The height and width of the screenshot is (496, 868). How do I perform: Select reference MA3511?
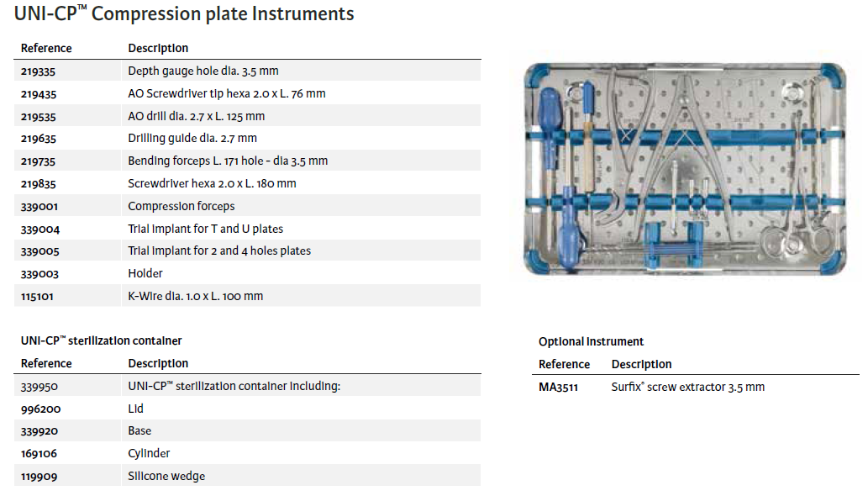point(560,387)
